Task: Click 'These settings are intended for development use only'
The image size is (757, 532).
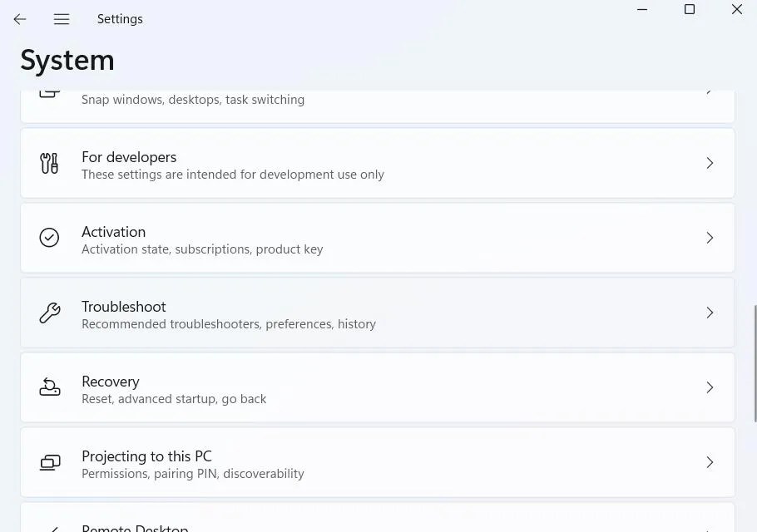Action: [233, 175]
